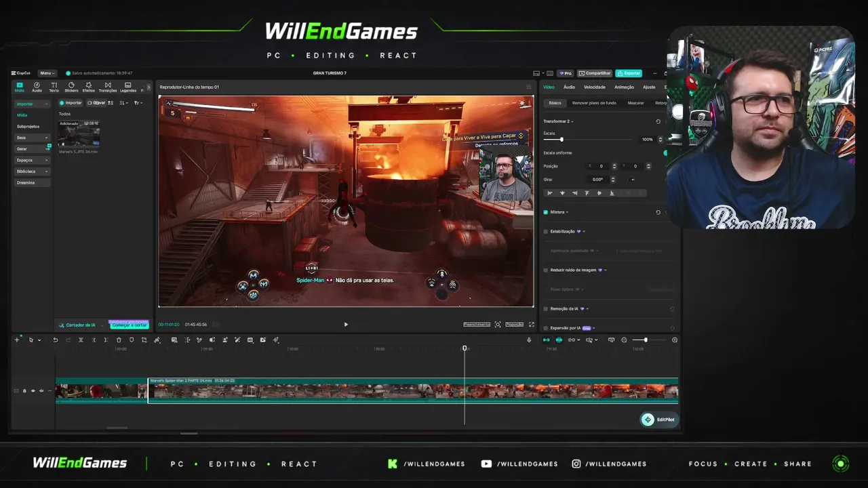Open the EditPilot assistant
This screenshot has height=488, width=868.
coord(658,420)
